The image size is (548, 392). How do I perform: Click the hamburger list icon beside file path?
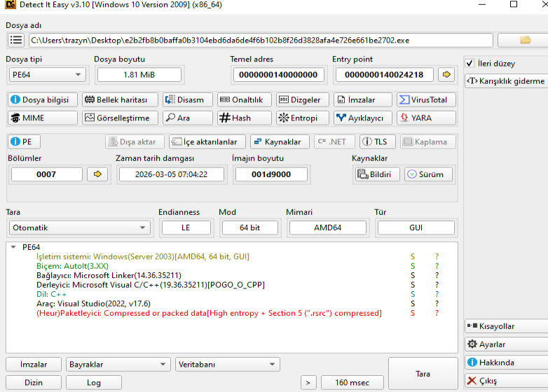(15, 40)
